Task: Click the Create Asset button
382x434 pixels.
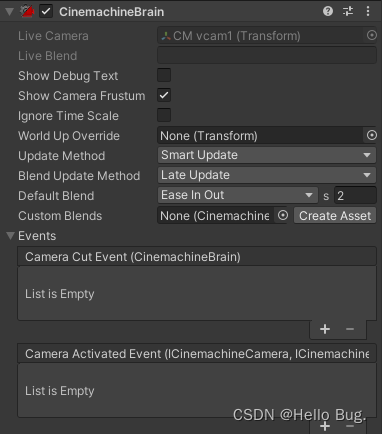Action: pyautogui.click(x=335, y=215)
